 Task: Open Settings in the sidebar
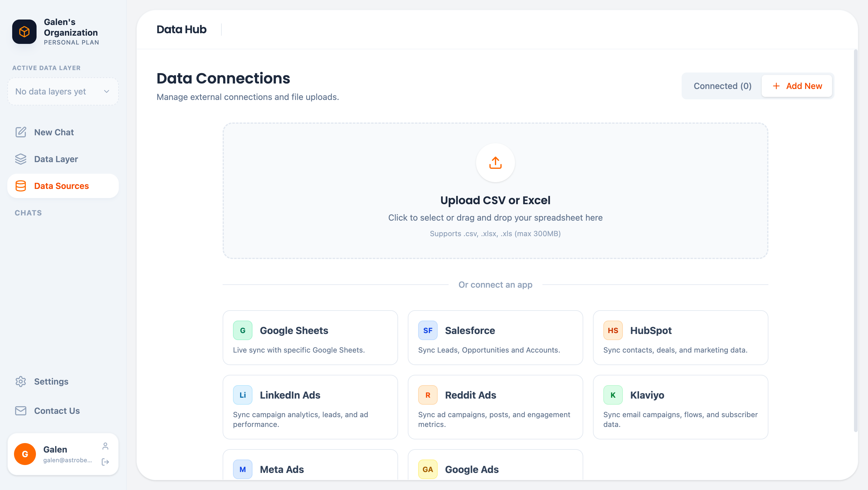coord(51,382)
